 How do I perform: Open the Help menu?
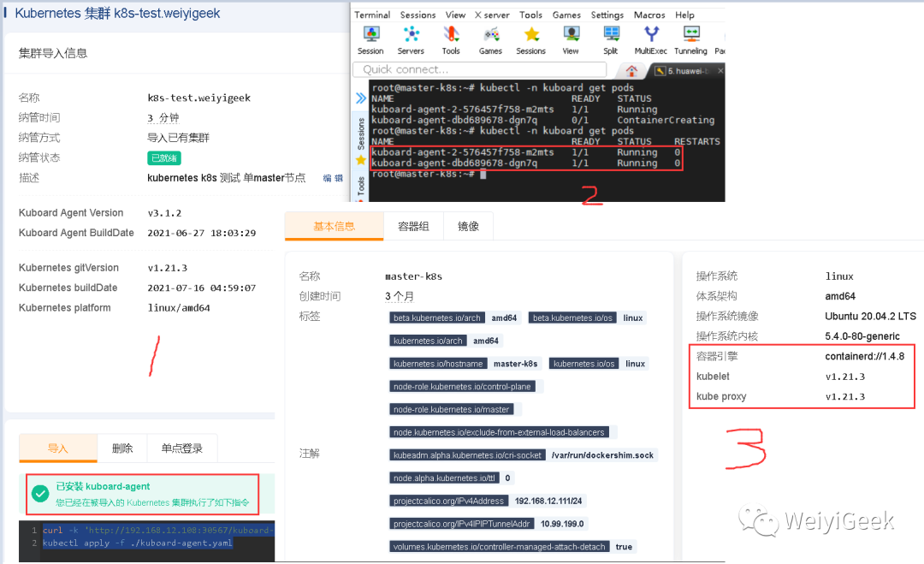tap(684, 15)
